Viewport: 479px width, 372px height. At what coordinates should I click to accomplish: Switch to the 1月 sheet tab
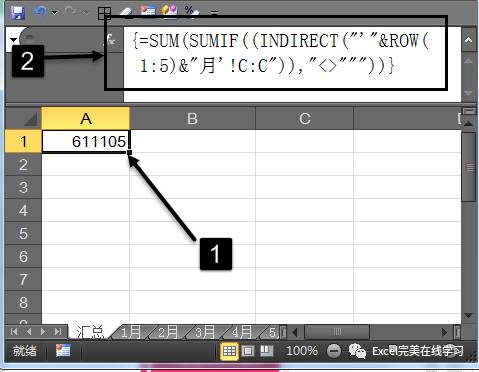131,332
